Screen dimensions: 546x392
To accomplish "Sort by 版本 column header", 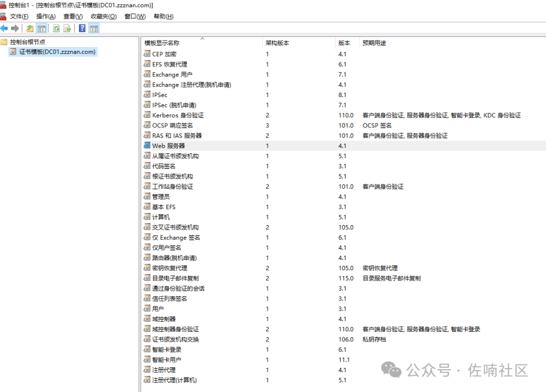I will (347, 43).
